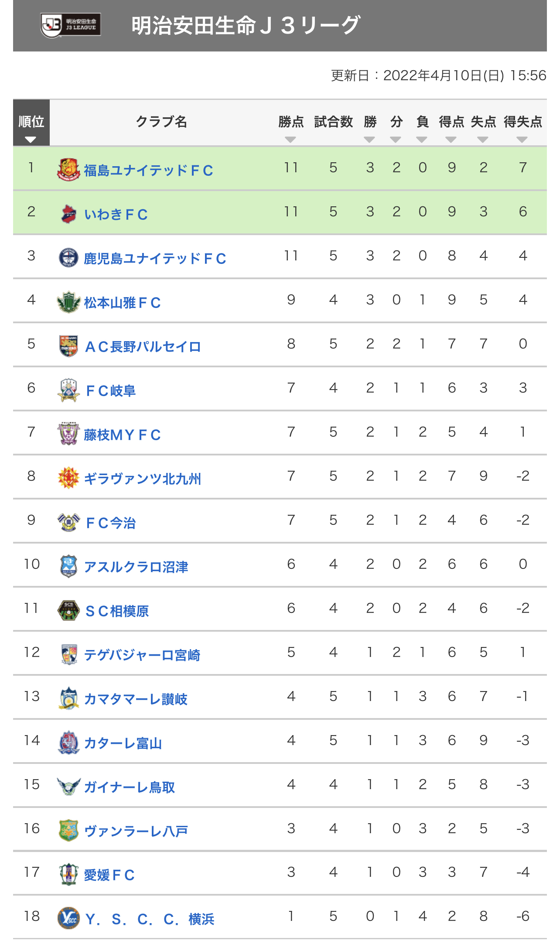Viewport: 560px width, 941px height.
Task: Open 鹿児島ユナイテッドFC team link
Action: click(155, 259)
